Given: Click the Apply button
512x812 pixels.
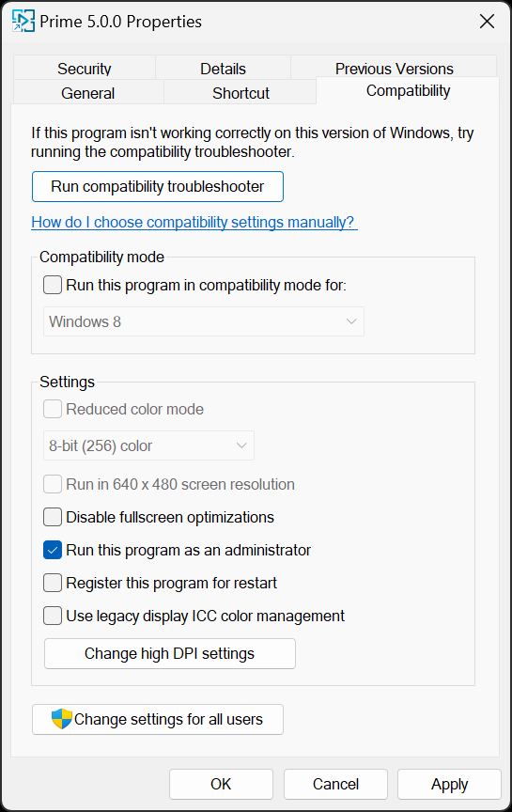Looking at the screenshot, I should (449, 784).
